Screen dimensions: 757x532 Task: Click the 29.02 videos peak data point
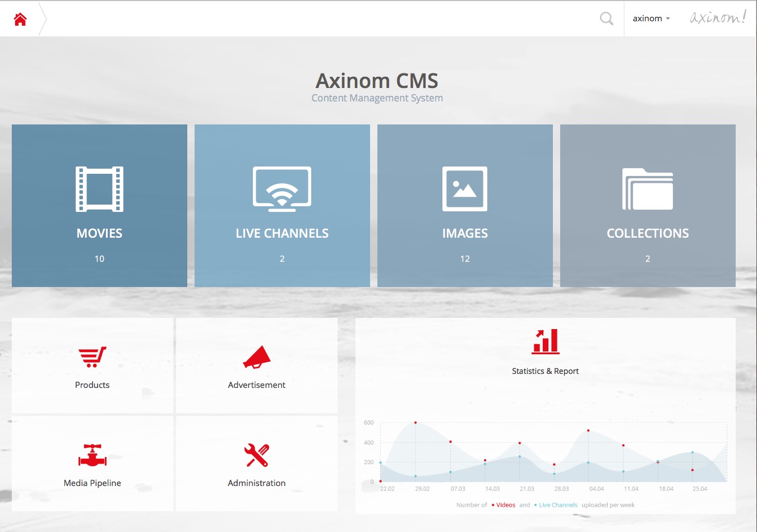click(x=416, y=423)
